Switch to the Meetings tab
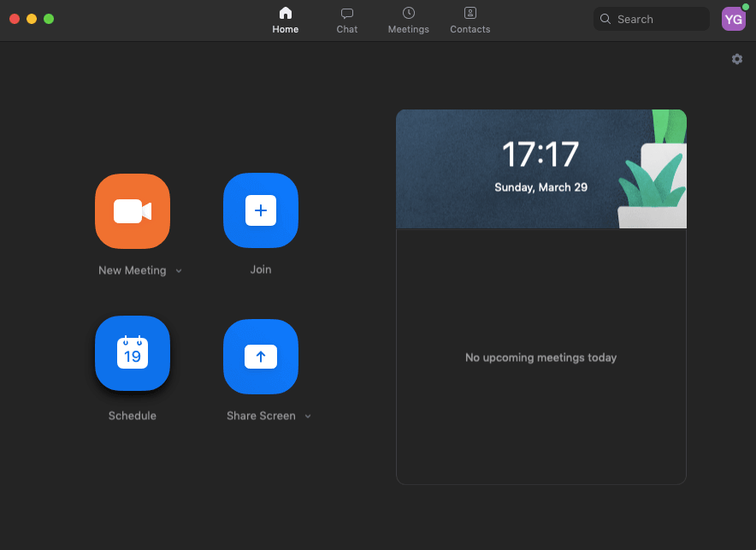Viewport: 756px width, 550px height. (x=409, y=21)
